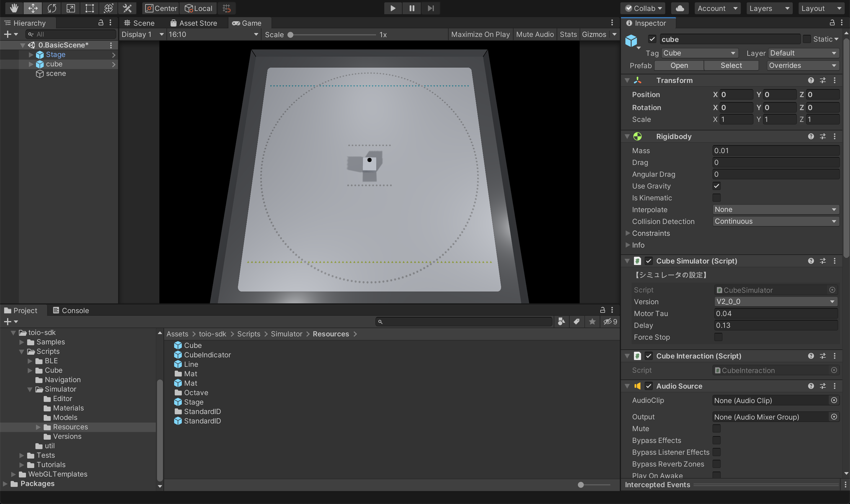
Task: Enable Is Kinematic on the Rigidbody
Action: (x=717, y=198)
